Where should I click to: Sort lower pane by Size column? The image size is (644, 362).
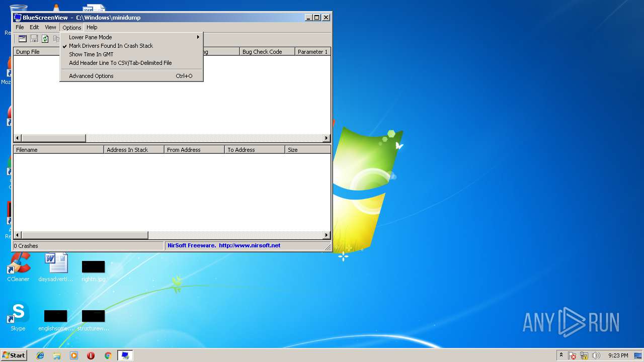pyautogui.click(x=308, y=150)
